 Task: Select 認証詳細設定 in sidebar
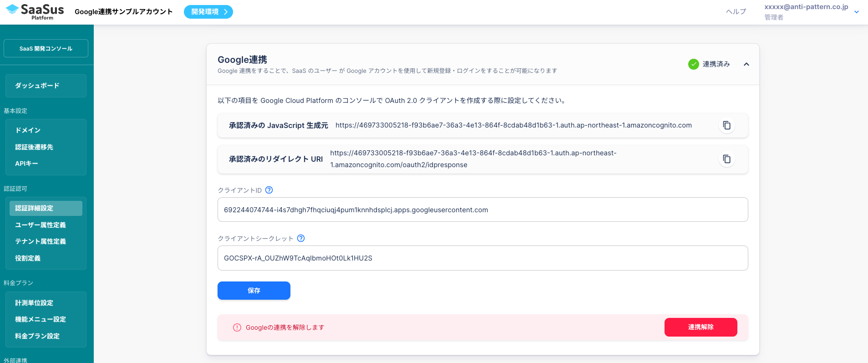[x=46, y=208]
